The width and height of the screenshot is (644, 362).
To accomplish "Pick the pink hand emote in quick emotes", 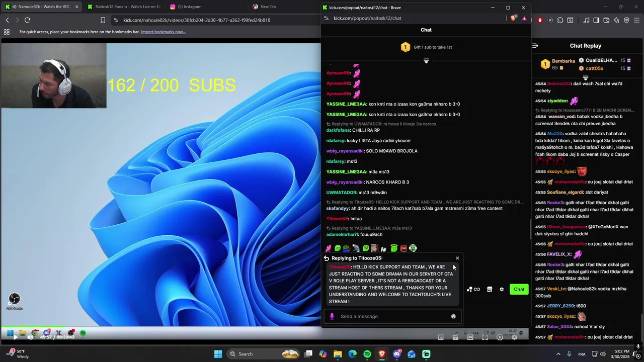I will [x=328, y=248].
